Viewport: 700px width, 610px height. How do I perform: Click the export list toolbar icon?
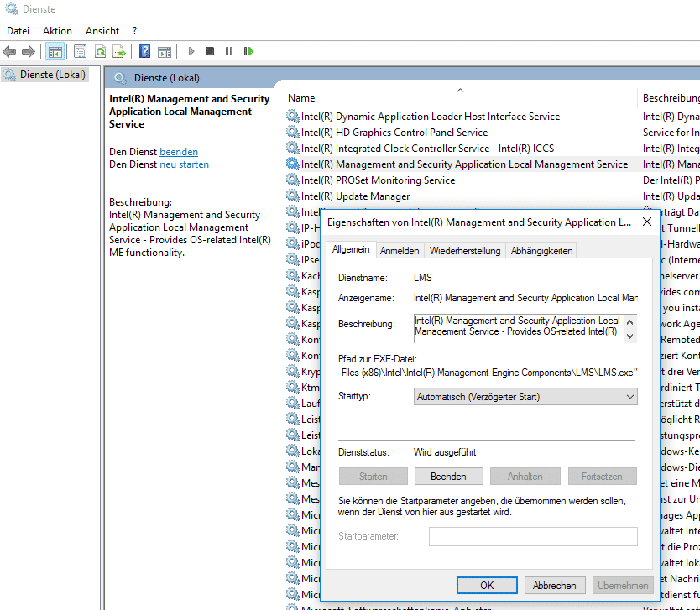point(119,52)
